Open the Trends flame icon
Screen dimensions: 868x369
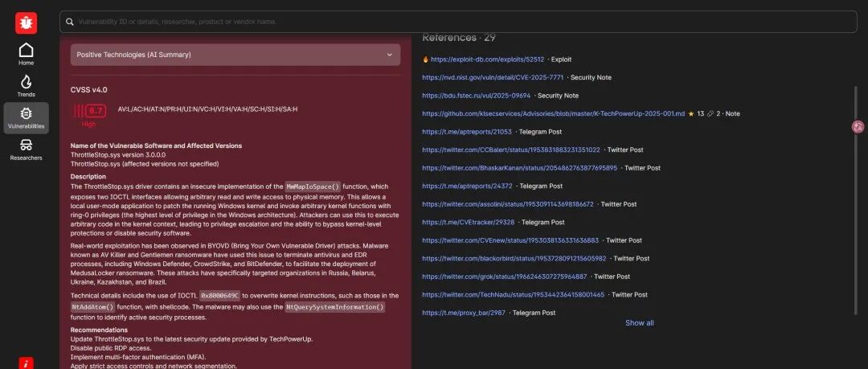click(x=26, y=86)
